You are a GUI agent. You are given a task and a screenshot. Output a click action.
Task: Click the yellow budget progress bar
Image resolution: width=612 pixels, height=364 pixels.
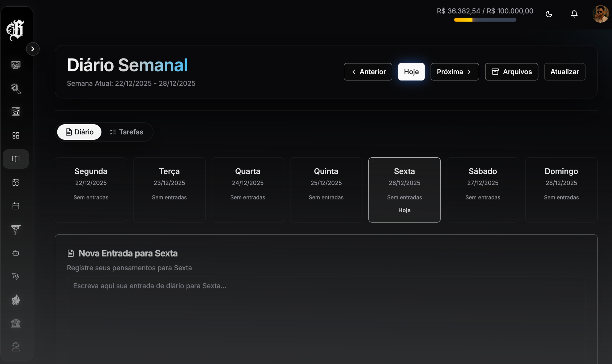pyautogui.click(x=463, y=20)
